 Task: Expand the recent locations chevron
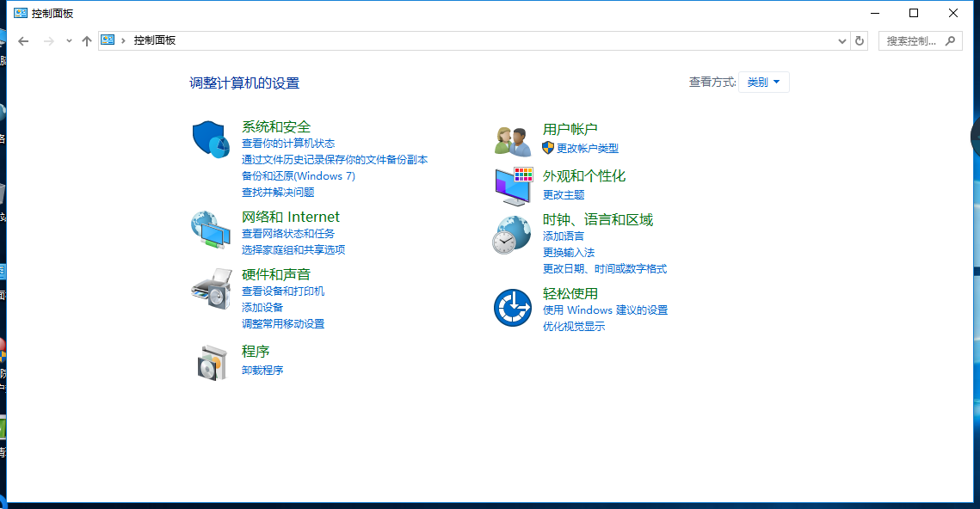pos(69,41)
